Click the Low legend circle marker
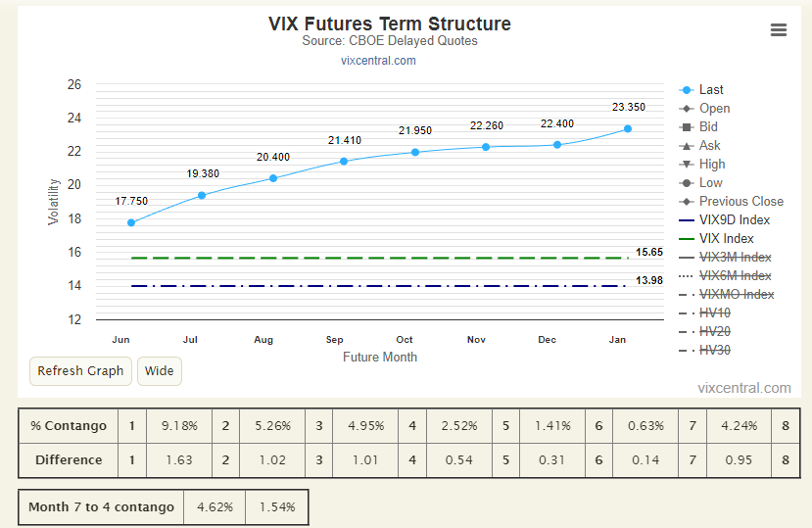This screenshot has height=528, width=812. point(687,183)
